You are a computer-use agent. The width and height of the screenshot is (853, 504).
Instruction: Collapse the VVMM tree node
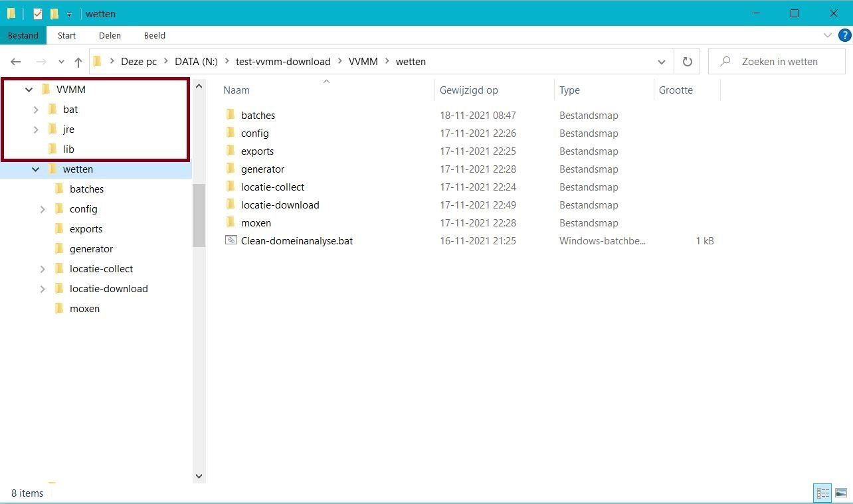29,90
